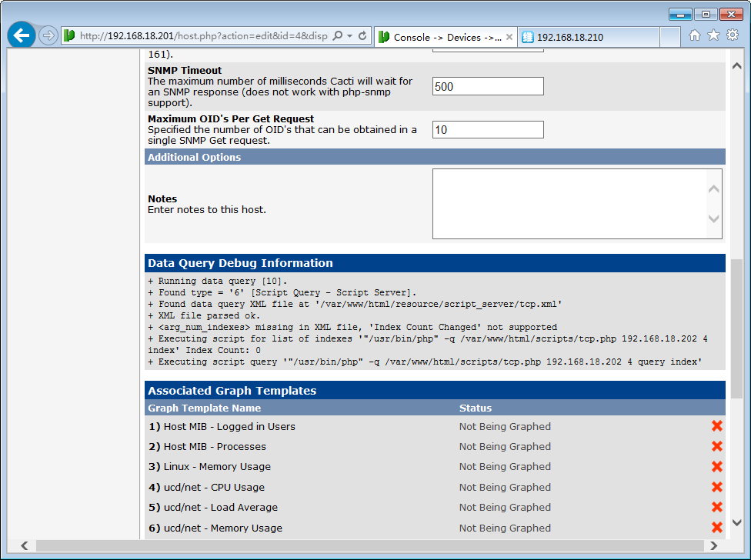Minimize the browser window
Image resolution: width=751 pixels, height=560 pixels.
click(680, 15)
